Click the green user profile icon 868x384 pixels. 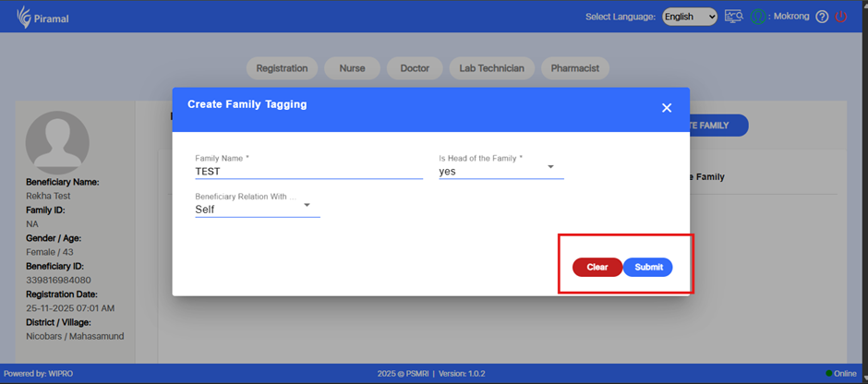coord(759,17)
